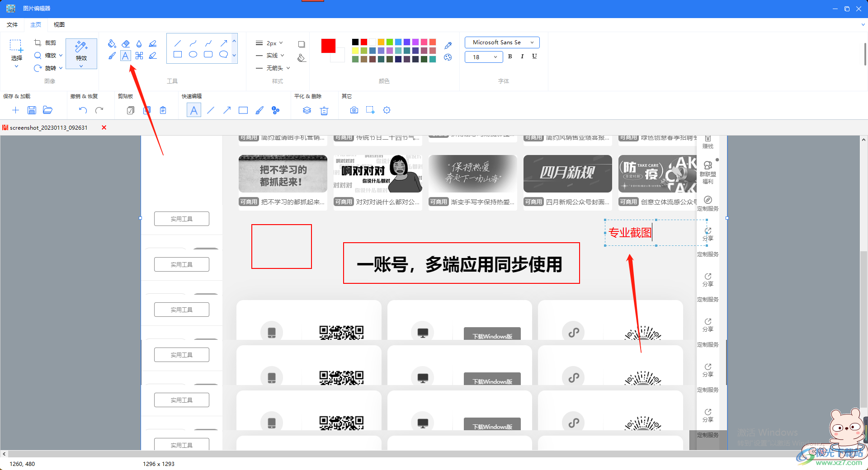Screen dimensions: 868x470
Task: Take a screenshot with camera icon
Action: 354,110
